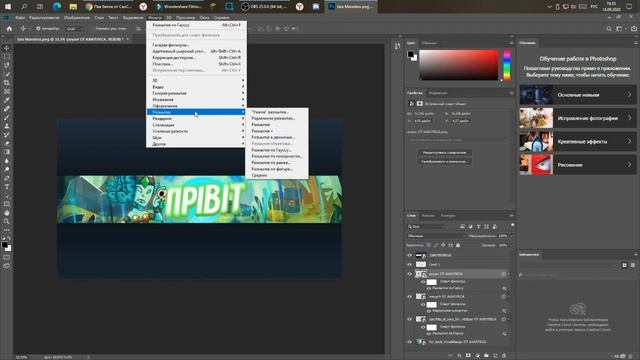Expand the Искажение submenu

[196, 100]
